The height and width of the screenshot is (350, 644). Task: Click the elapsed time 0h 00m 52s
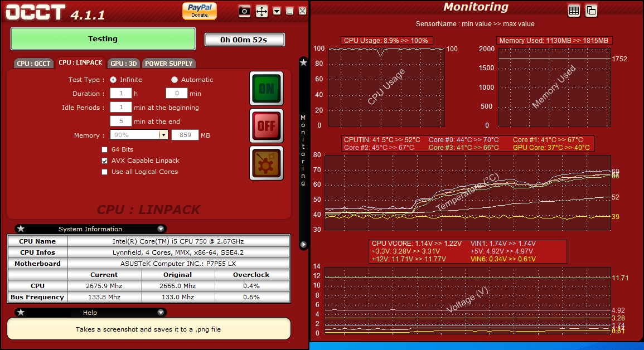244,40
